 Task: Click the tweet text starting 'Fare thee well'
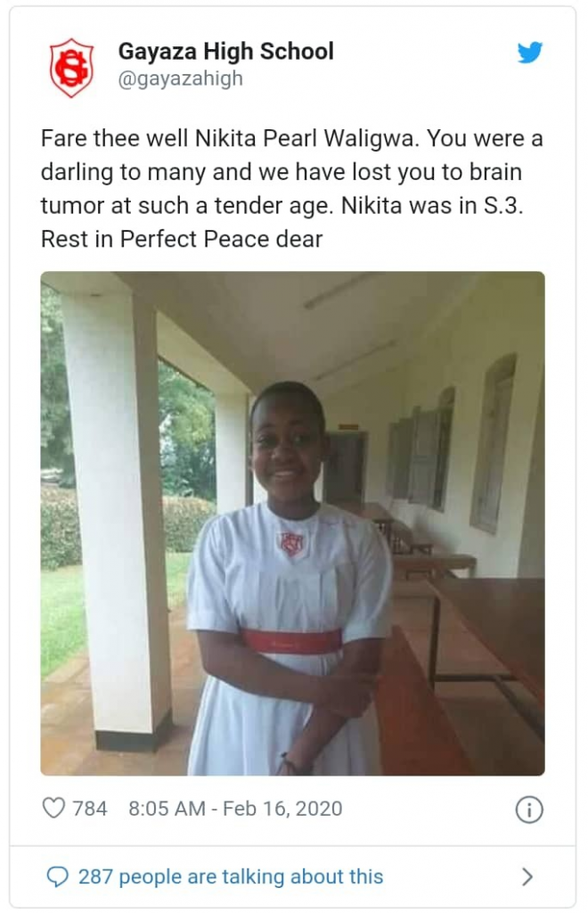(291, 189)
